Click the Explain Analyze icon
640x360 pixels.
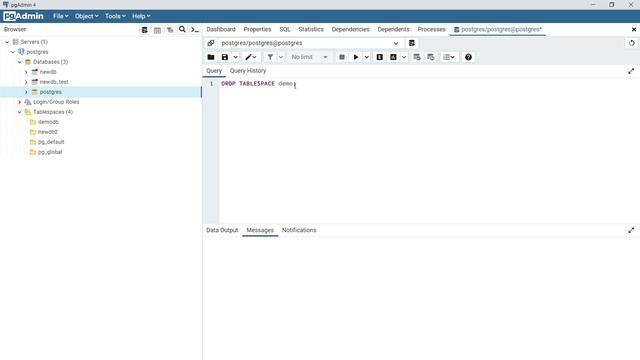pos(393,57)
